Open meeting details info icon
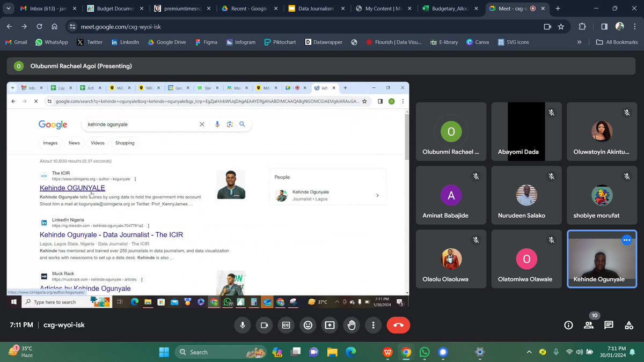Screen dimensions: 644x362 [568, 325]
